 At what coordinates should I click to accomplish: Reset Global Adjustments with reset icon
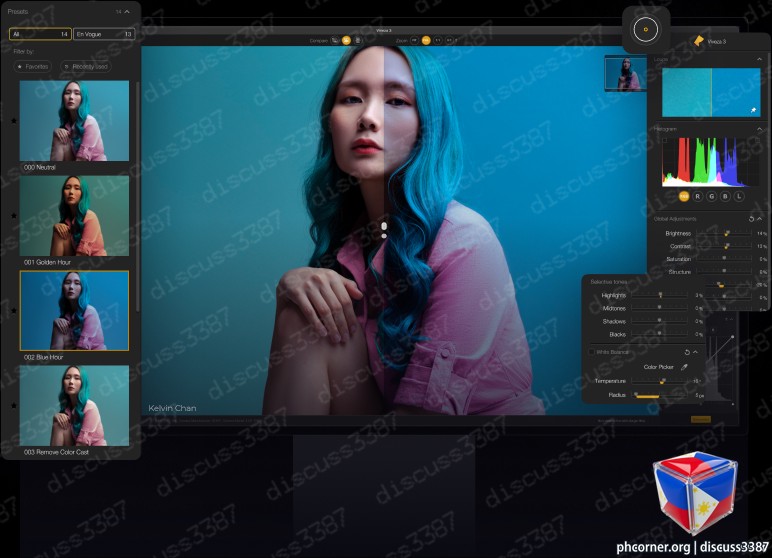(751, 219)
